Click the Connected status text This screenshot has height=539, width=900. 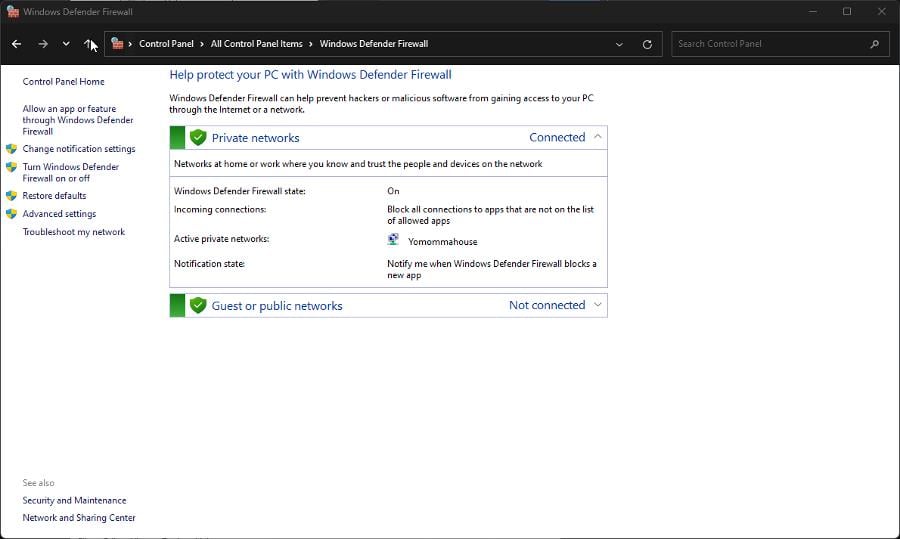coord(557,137)
